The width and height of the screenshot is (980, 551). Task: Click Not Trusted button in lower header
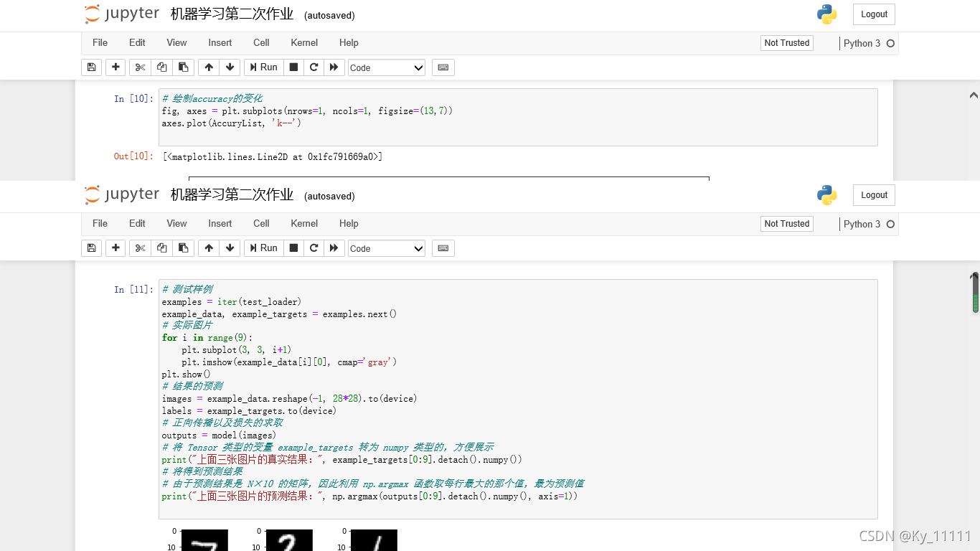click(787, 224)
